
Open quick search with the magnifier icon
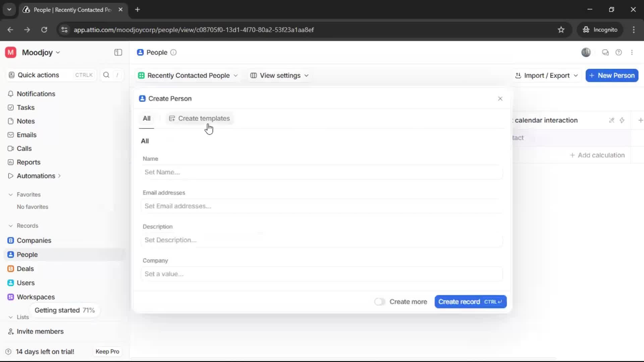tap(106, 75)
